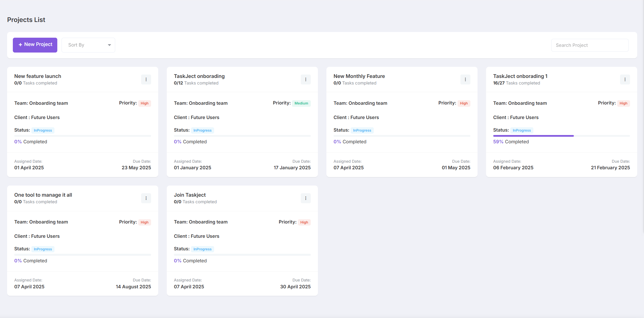The height and width of the screenshot is (318, 644).
Task: Click High priority badge on New Monthly Feature
Action: 464,103
